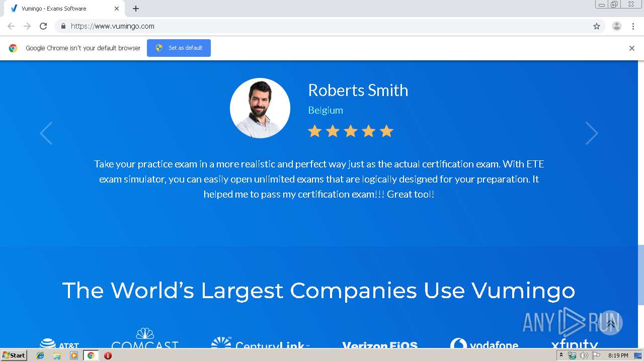The height and width of the screenshot is (362, 644).
Task: Open the Chrome profile avatar menu
Action: 617,26
